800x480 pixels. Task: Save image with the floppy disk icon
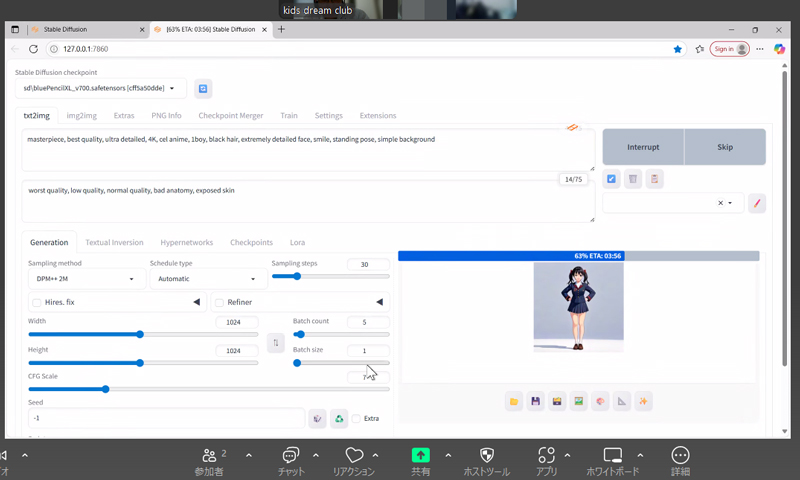pos(535,401)
